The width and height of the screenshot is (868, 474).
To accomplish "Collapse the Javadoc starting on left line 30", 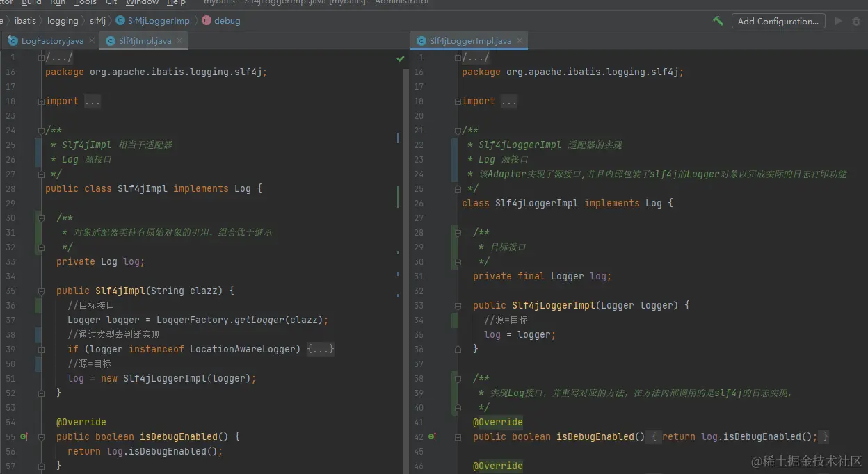I will click(x=42, y=218).
